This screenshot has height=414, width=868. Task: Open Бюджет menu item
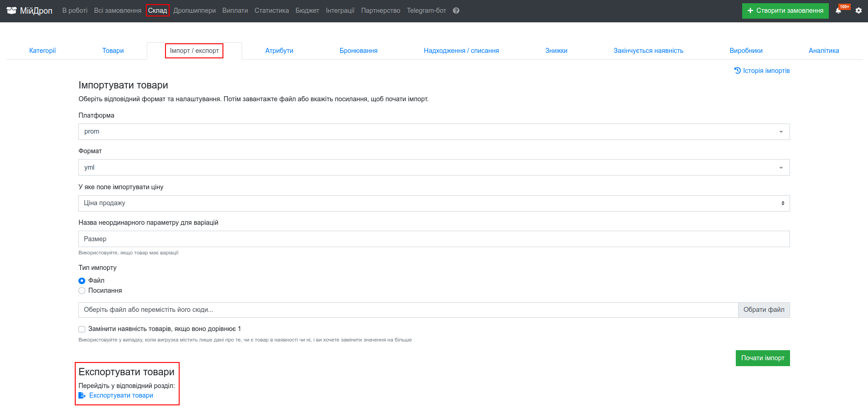(307, 10)
